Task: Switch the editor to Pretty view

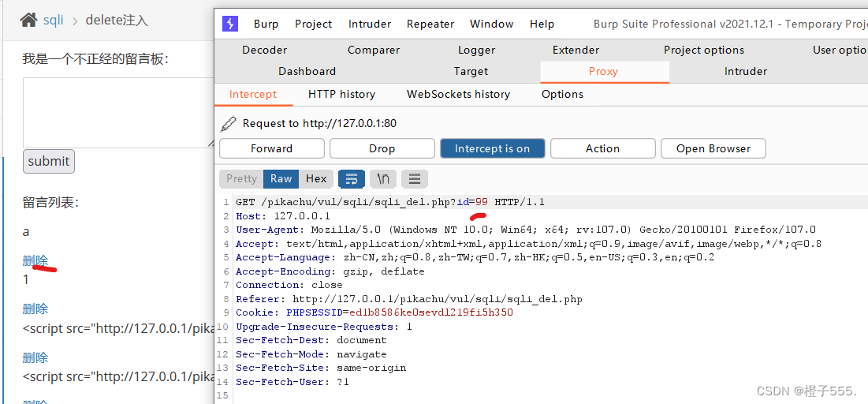Action: pyautogui.click(x=241, y=178)
